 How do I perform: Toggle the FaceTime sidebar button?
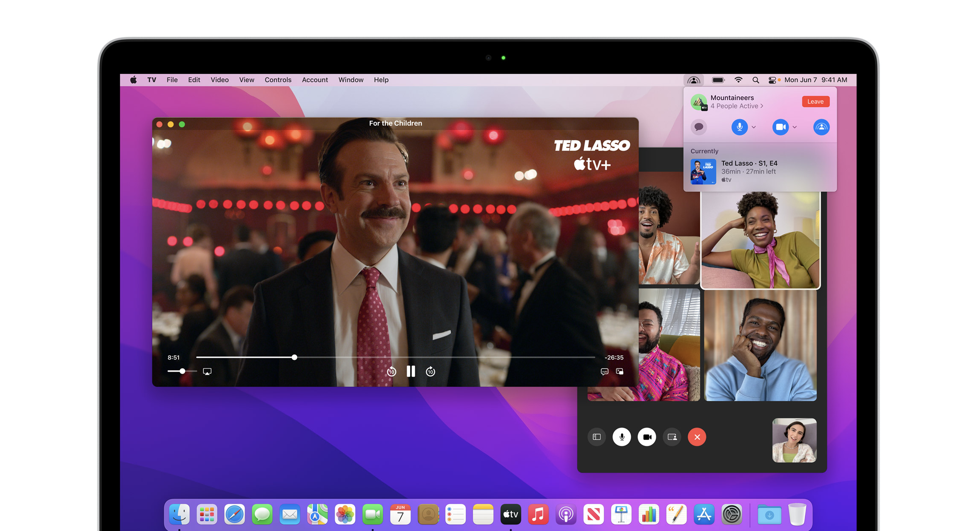[597, 437]
